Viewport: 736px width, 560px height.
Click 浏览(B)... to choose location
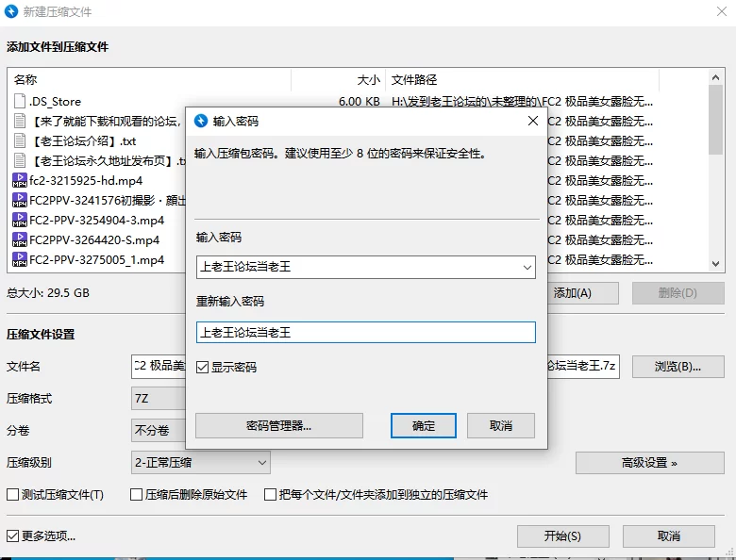677,367
